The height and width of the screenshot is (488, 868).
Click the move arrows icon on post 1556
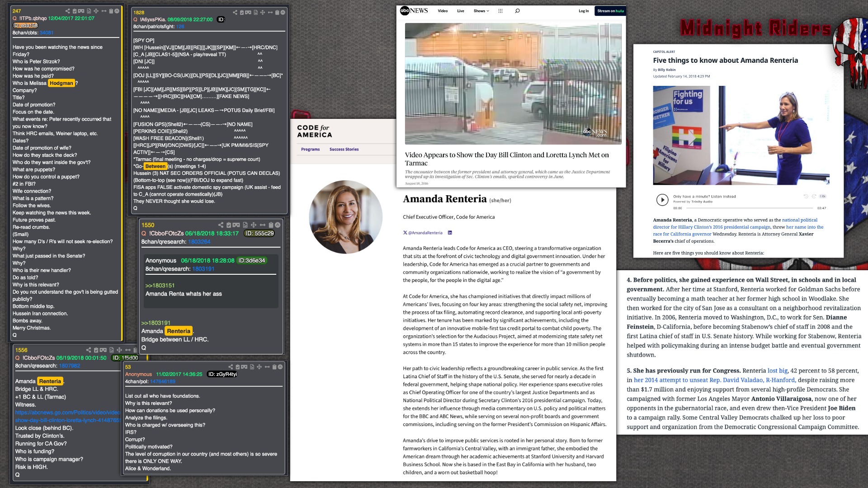tap(119, 350)
